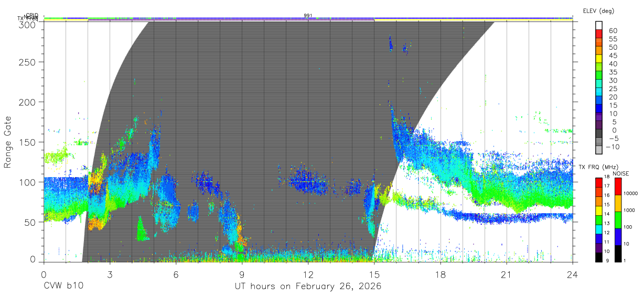644x297 pixels.
Task: Click the '45' label on ELEV scale
Action: 613,55
